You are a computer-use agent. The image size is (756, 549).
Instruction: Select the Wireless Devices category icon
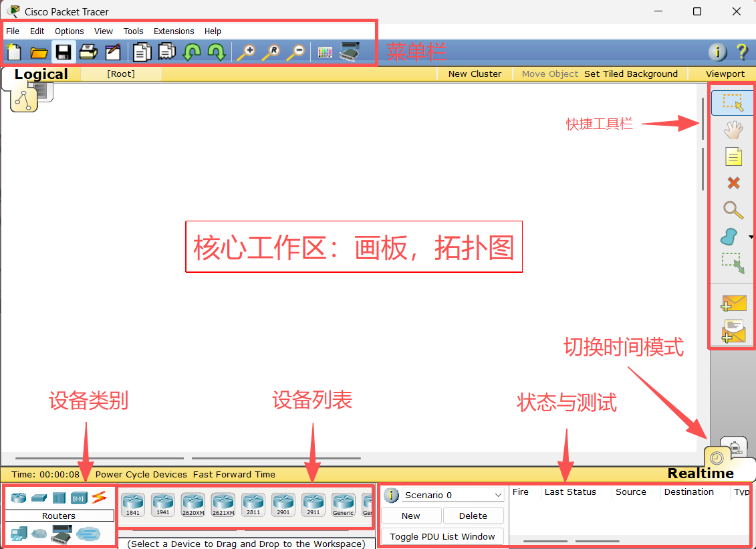[79, 498]
